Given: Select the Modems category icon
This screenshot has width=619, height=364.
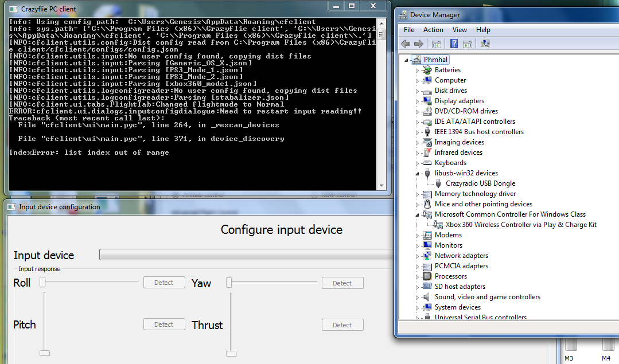Looking at the screenshot, I should (x=427, y=235).
